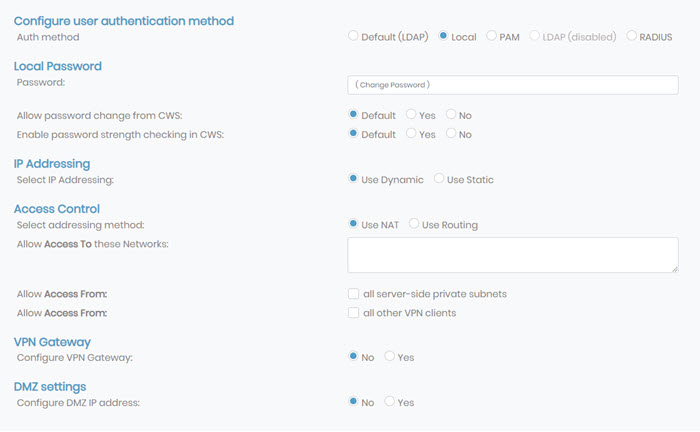Click the Allow Access To networks textarea

pos(513,255)
